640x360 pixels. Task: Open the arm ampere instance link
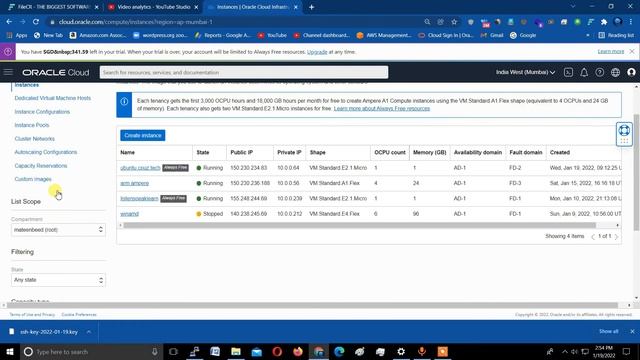134,183
